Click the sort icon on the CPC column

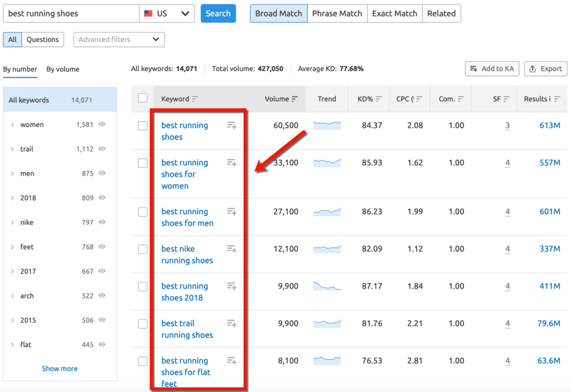coord(419,98)
